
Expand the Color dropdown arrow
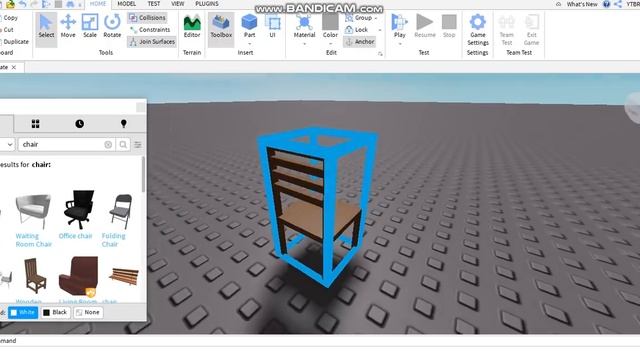click(330, 44)
